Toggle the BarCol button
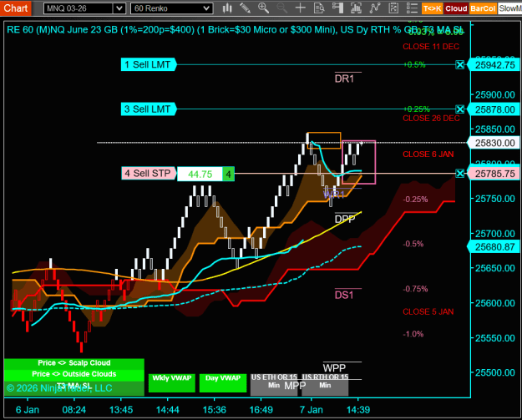Viewport: 522px width, 420px height. (x=483, y=8)
